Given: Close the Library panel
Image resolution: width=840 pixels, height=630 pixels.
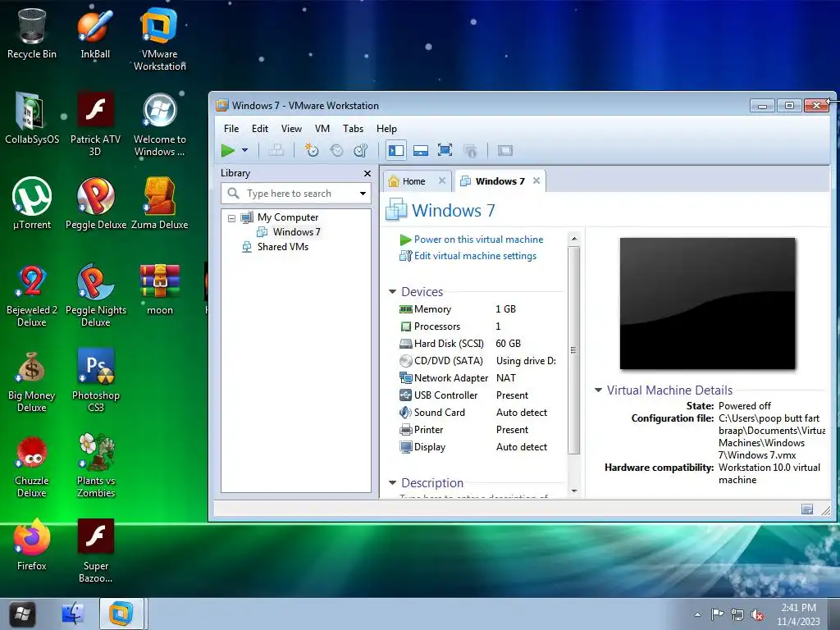Looking at the screenshot, I should pos(367,173).
